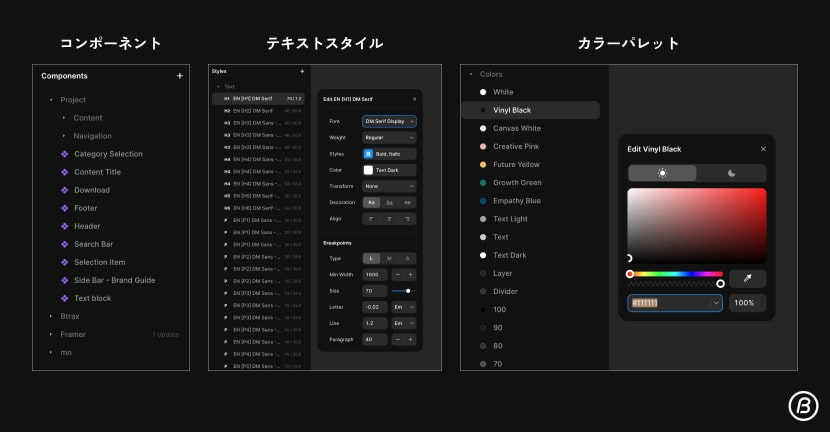Screen dimensions: 830x432
Task: Click the Creative Pink color swatch
Action: 483,147
